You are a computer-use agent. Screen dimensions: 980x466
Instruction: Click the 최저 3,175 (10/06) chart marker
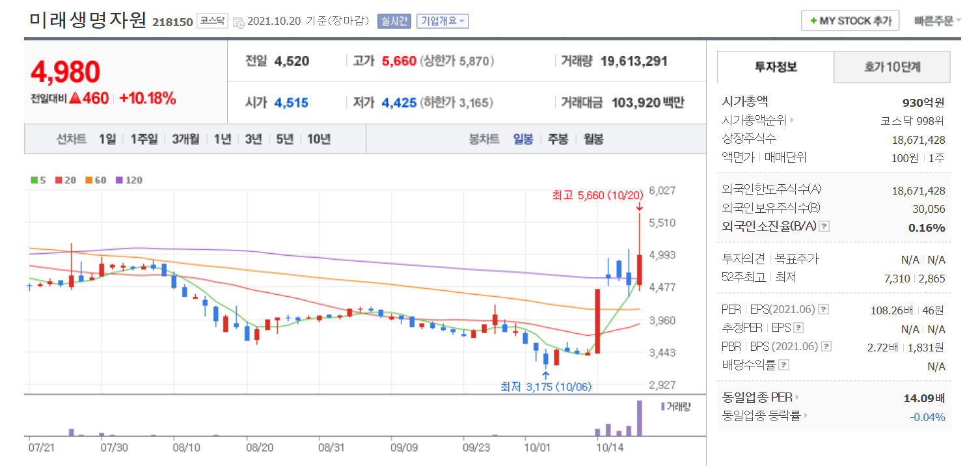(545, 387)
